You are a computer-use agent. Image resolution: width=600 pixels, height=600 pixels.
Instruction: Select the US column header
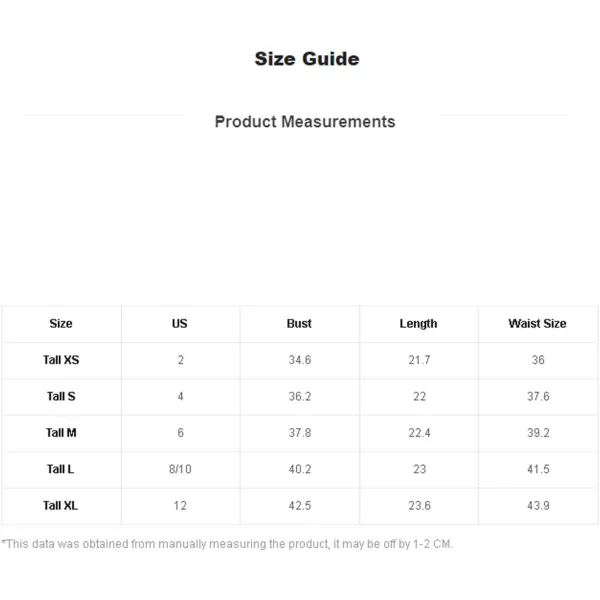click(x=179, y=324)
